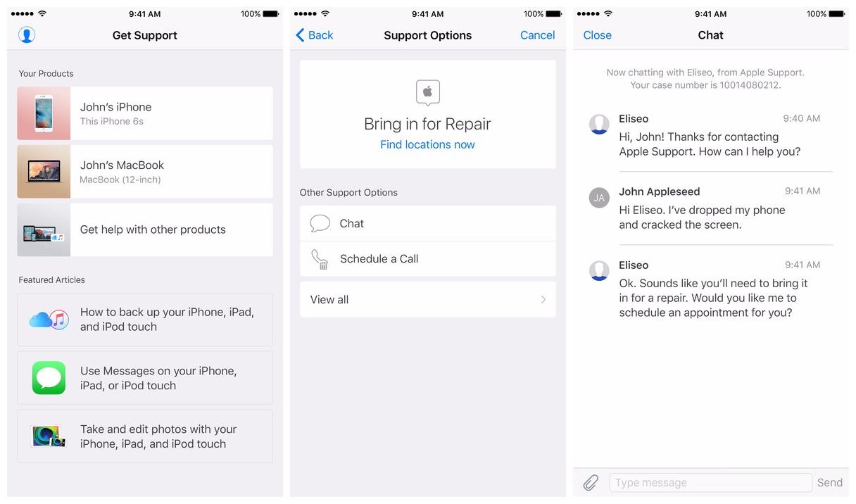Choose the Chat support option
The image size is (856, 504).
click(428, 224)
